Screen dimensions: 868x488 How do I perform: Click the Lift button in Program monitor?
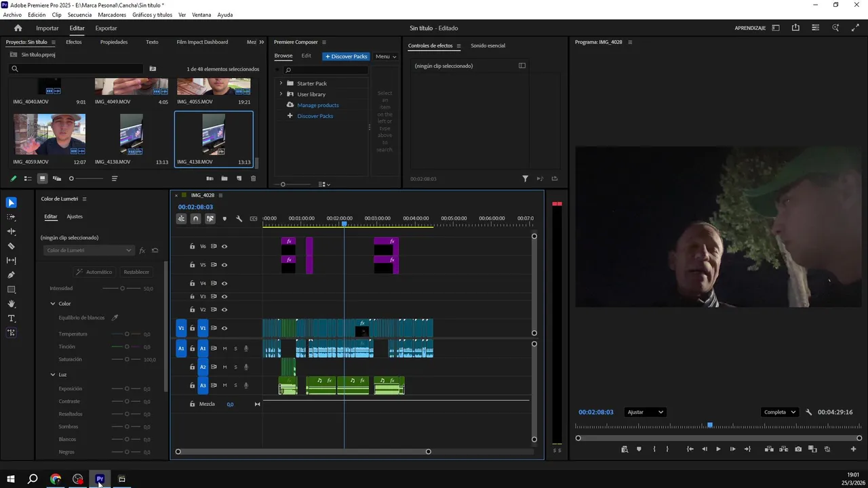[769, 449]
